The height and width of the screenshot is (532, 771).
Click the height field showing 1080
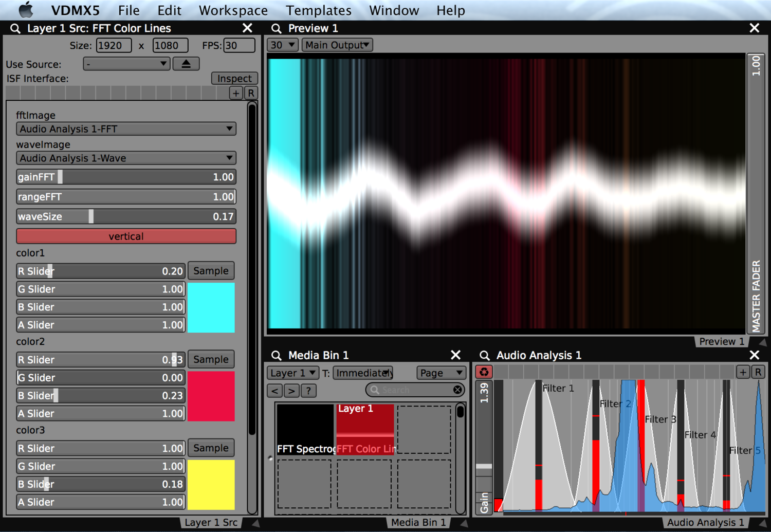coord(170,45)
